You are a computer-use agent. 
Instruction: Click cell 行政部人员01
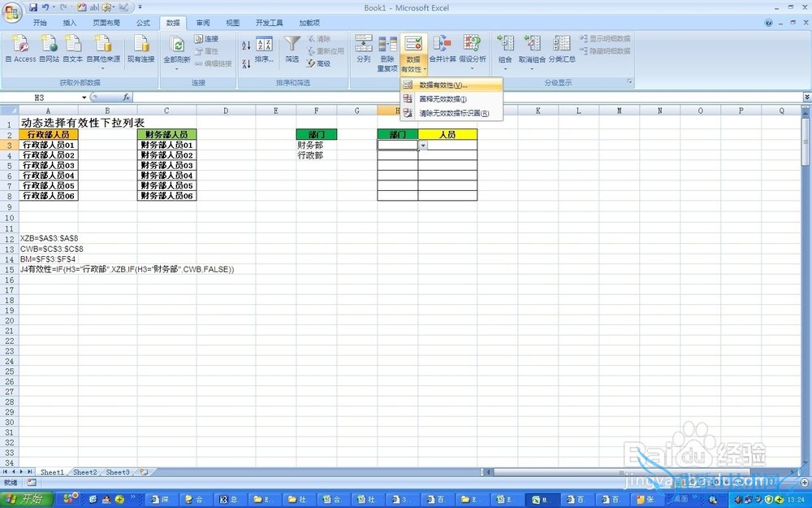click(x=48, y=145)
